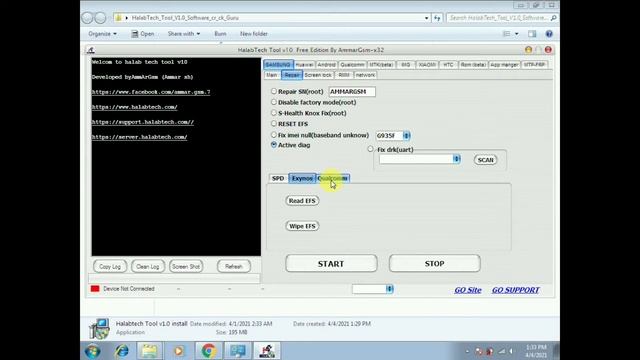This screenshot has height=360, width=640.
Task: Click the Read EFS button
Action: pos(302,201)
